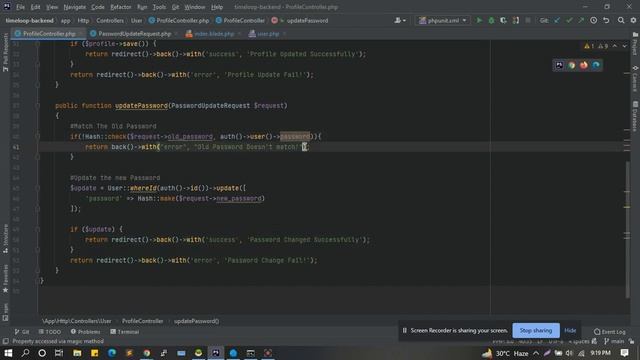Click main Git branch widget

pyautogui.click(x=614, y=341)
